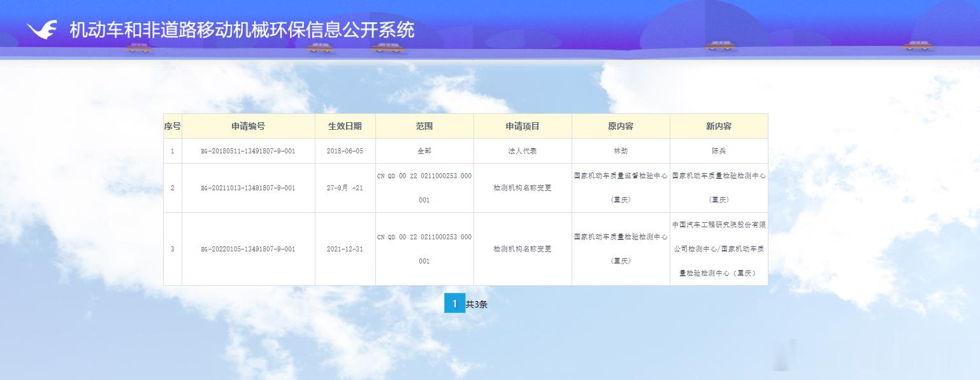Viewport: 980px width, 380px height.
Task: Click the serial number 3 cell
Action: (x=173, y=250)
